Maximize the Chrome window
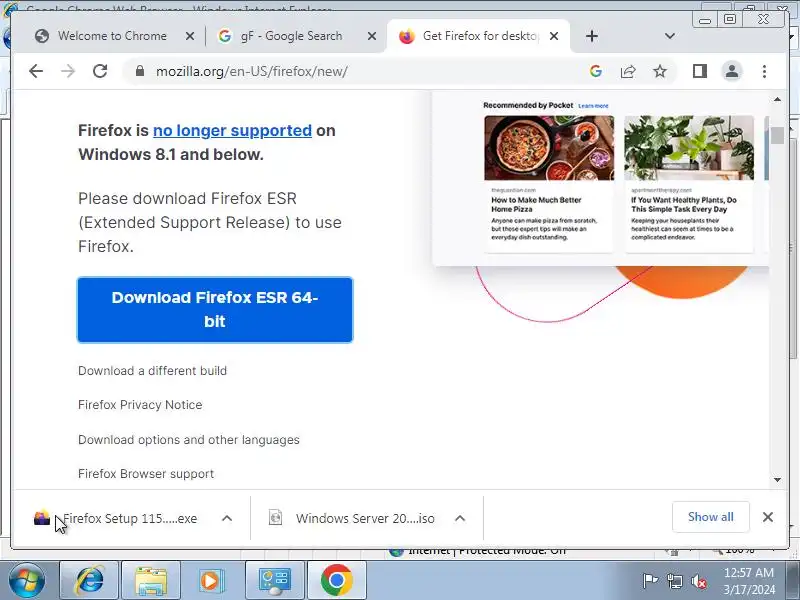Viewport: 800px width, 600px height. pyautogui.click(x=730, y=19)
